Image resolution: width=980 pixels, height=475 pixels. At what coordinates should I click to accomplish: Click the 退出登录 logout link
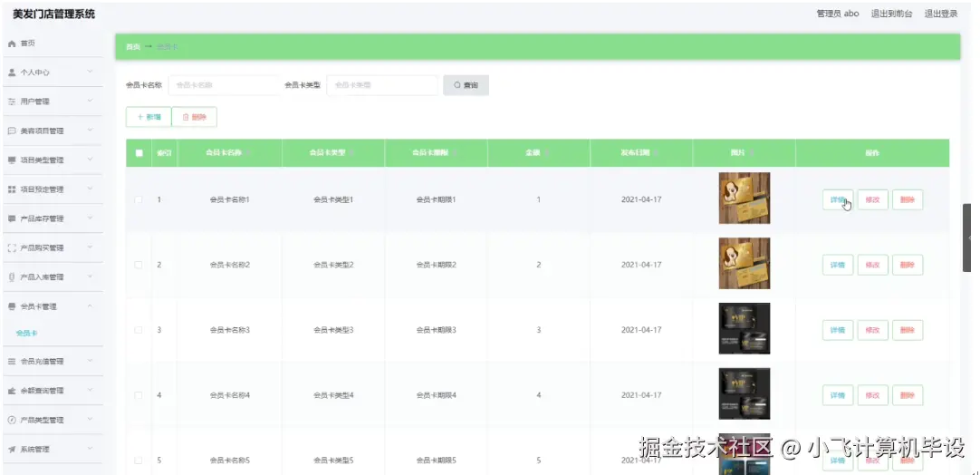[x=941, y=14]
